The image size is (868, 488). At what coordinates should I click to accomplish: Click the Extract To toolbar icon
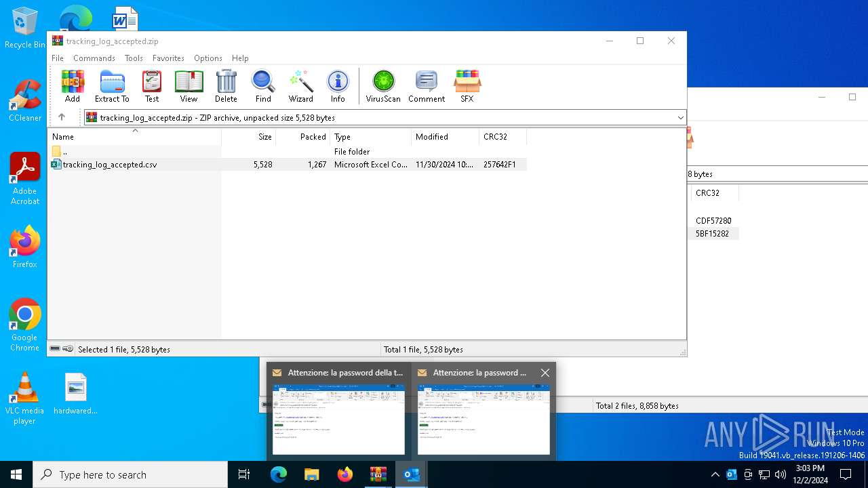[112, 86]
